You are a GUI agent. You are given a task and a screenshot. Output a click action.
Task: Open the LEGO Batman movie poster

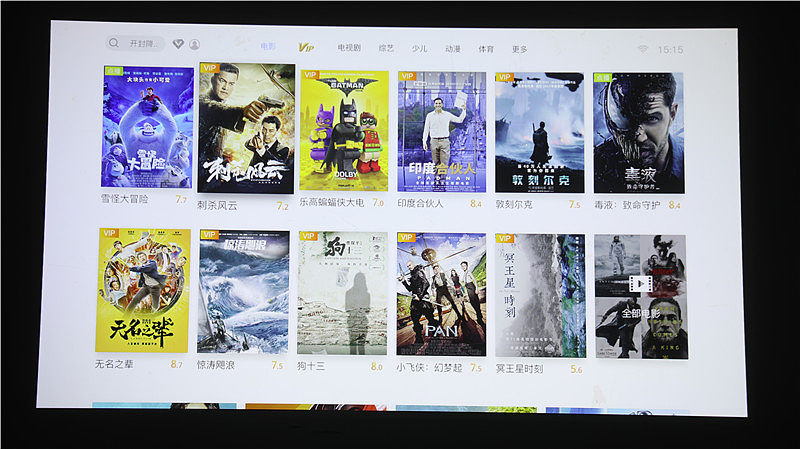pos(344,131)
